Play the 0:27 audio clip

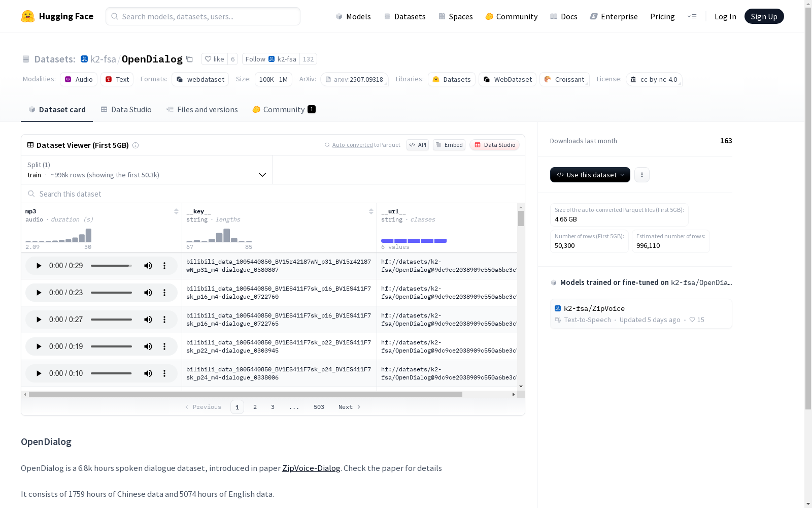pyautogui.click(x=39, y=320)
